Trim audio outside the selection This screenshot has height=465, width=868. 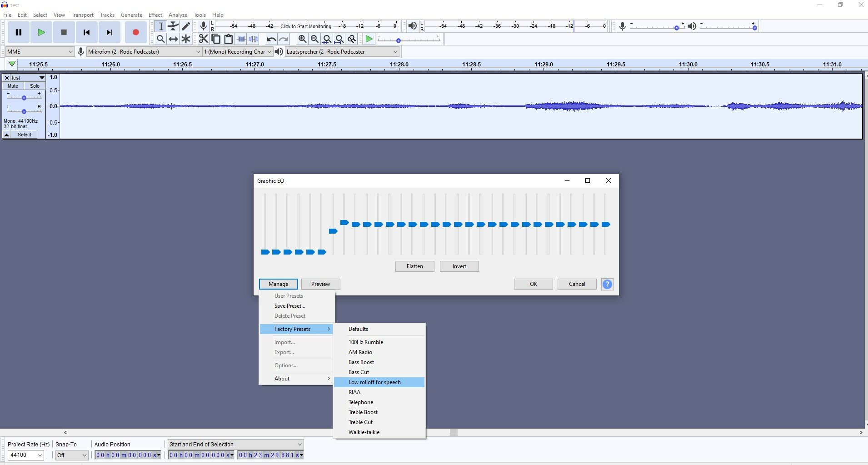pos(241,39)
